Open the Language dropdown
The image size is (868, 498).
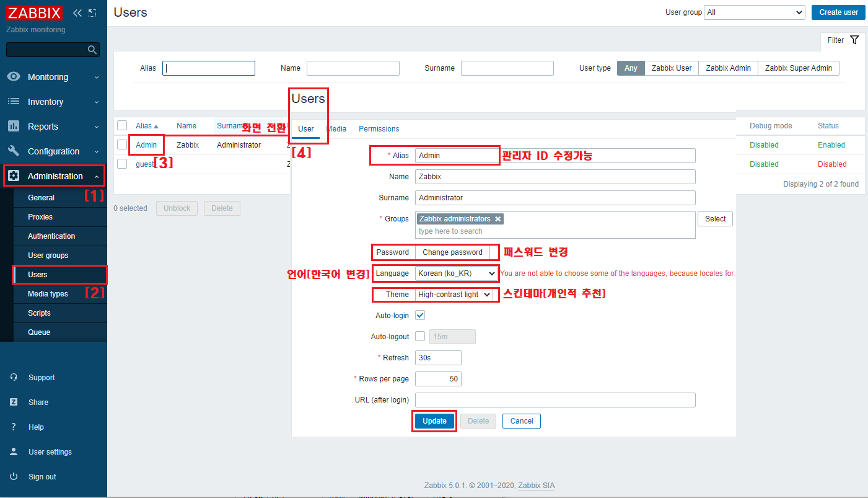click(x=456, y=273)
